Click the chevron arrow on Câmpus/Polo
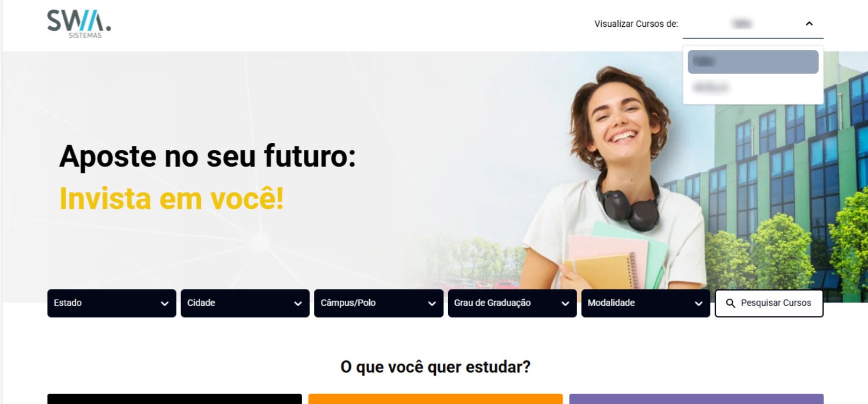This screenshot has width=868, height=404. 432,304
